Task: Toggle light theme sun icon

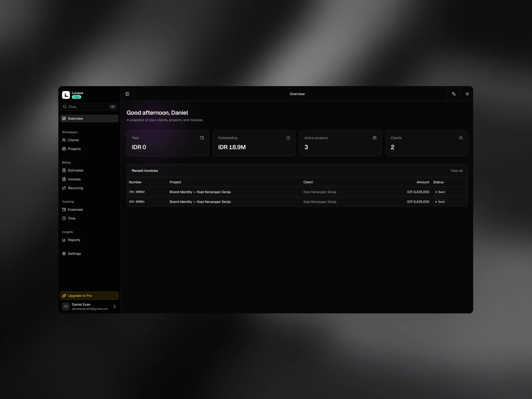Action: click(467, 94)
